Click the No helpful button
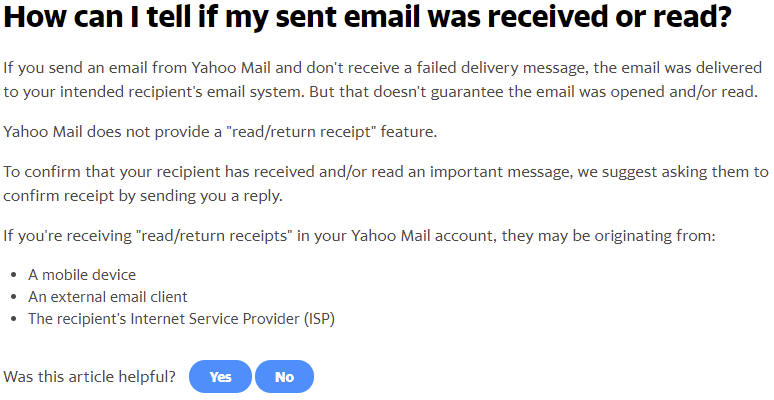 pyautogui.click(x=284, y=377)
